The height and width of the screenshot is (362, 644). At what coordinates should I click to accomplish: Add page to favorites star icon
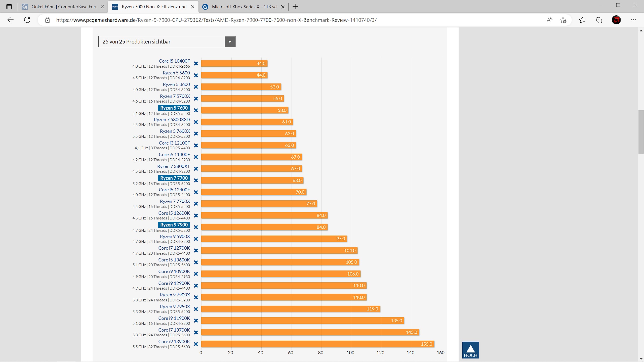click(563, 20)
